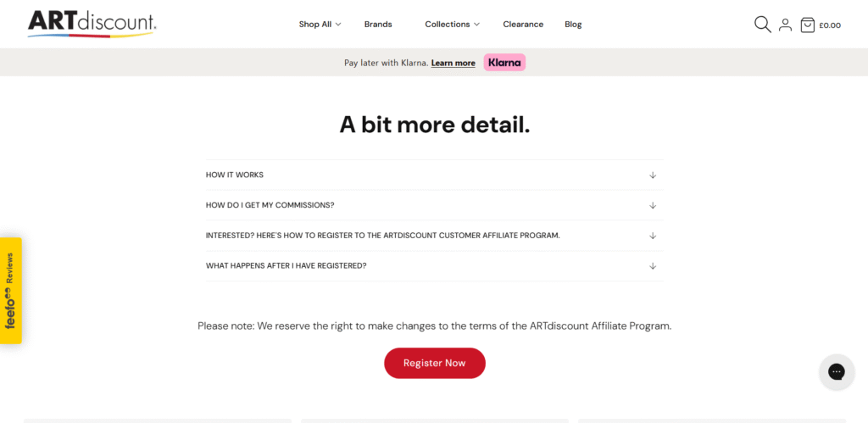
Task: Click the user account icon
Action: pos(785,25)
